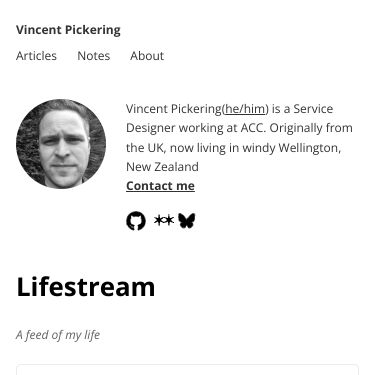Click the double-asterisk Fediverse icon
The width and height of the screenshot is (375, 375).
coord(164,220)
